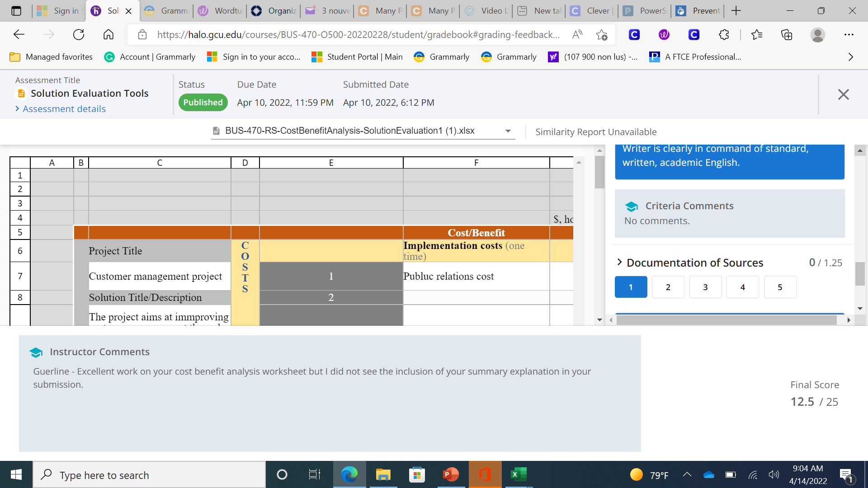Expand Assessment details
The height and width of the screenshot is (488, 868).
click(x=61, y=109)
